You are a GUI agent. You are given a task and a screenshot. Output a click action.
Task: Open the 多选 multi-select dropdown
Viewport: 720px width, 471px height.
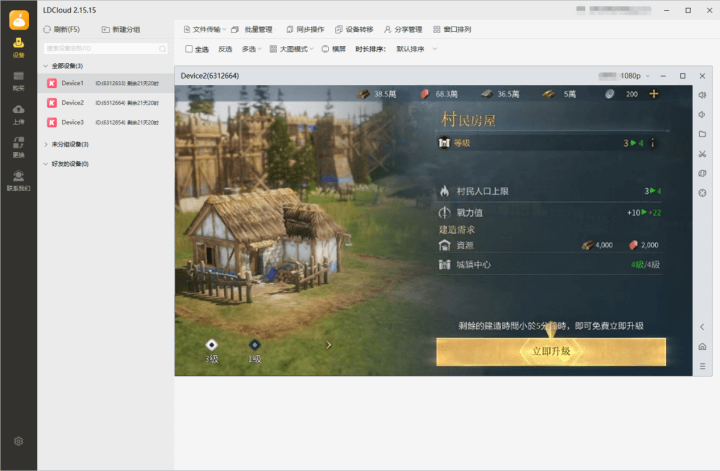pos(251,49)
